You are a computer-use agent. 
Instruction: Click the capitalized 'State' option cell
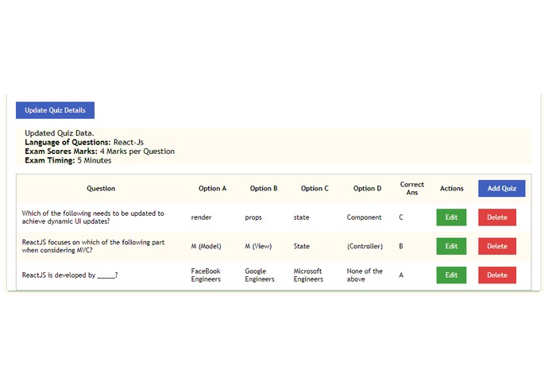point(302,246)
